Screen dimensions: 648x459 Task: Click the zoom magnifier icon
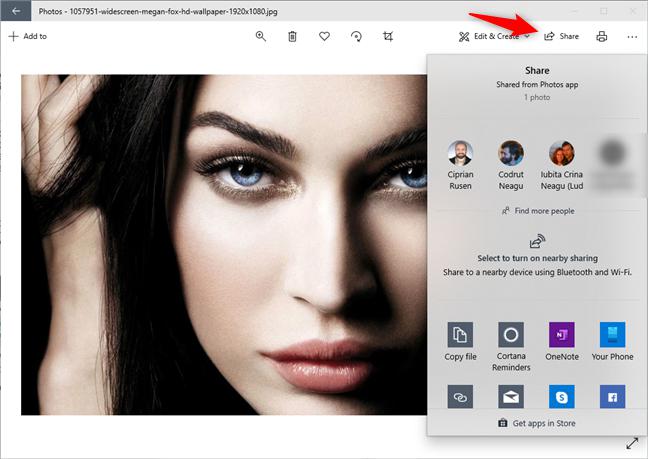pos(260,36)
